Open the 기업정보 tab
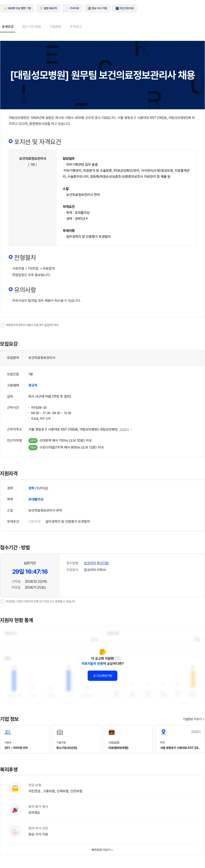This screenshot has width=205, height=868. pos(56,27)
